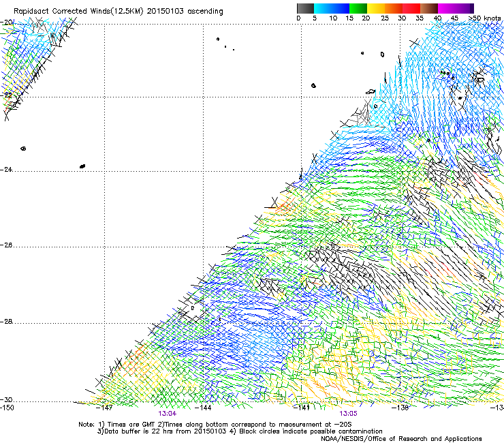This screenshot has width=504, height=443.
Task: Click the -141 longitude label
Action: pyautogui.click(x=301, y=408)
